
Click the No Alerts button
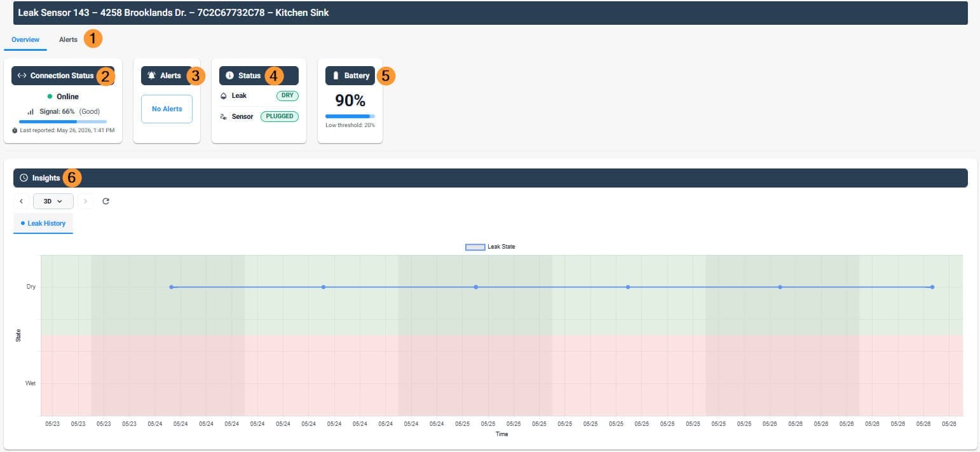pyautogui.click(x=167, y=109)
